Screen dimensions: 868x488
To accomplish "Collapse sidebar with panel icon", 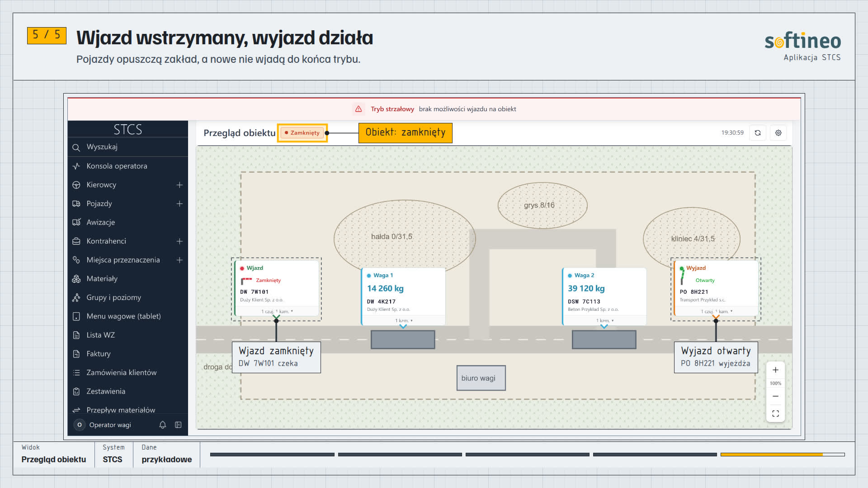I will pyautogui.click(x=178, y=425).
